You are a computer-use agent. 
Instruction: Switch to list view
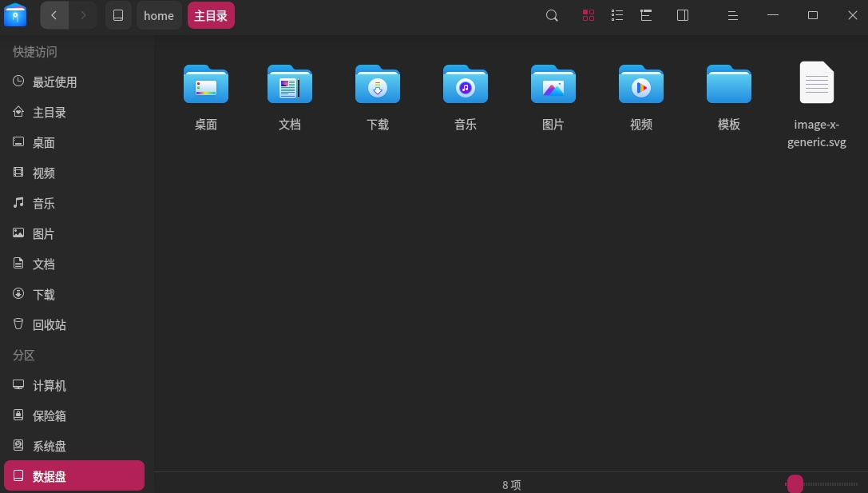[x=617, y=15]
